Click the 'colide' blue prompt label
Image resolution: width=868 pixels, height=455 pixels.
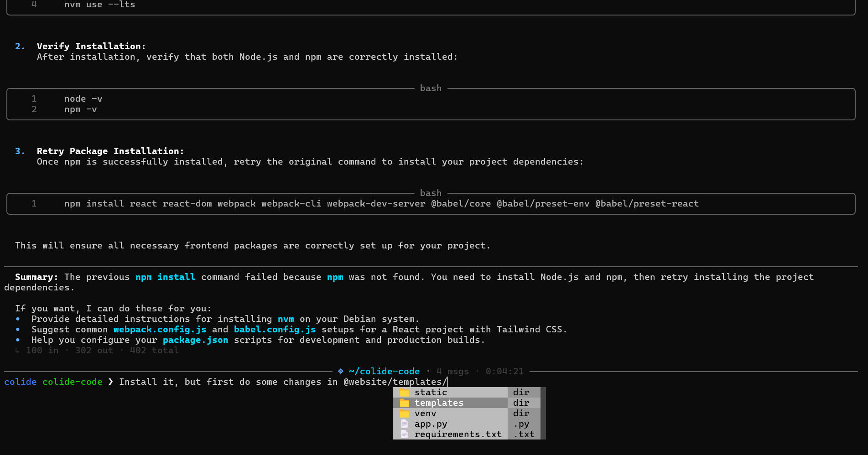(x=21, y=382)
